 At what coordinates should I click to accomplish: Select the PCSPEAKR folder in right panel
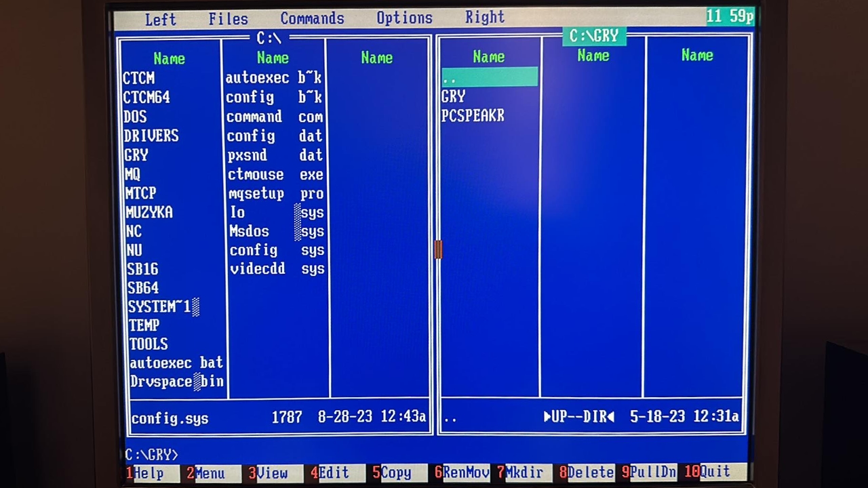[x=473, y=116]
